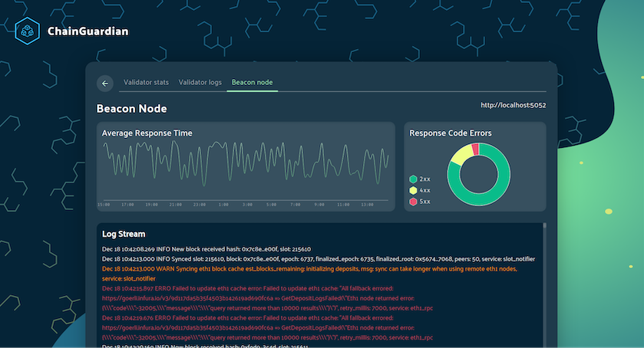Open the Validator logs tab
The image size is (644, 348).
pos(200,83)
